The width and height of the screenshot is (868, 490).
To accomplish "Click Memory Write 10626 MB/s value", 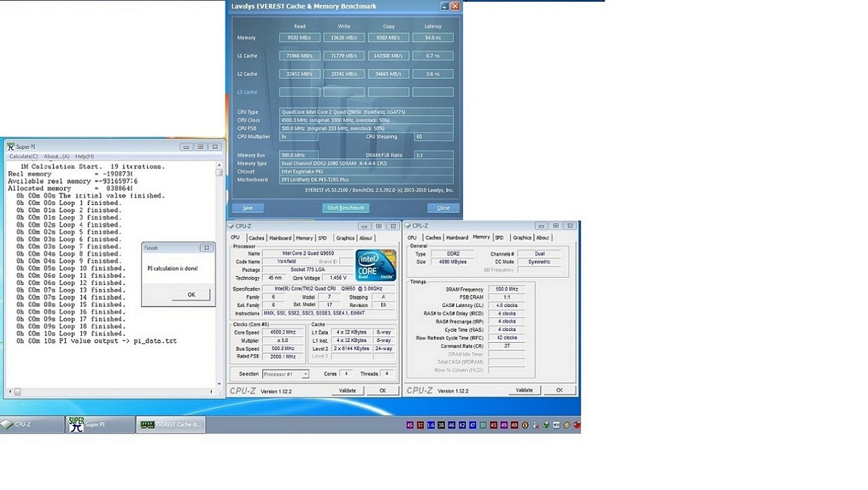I will point(344,37).
